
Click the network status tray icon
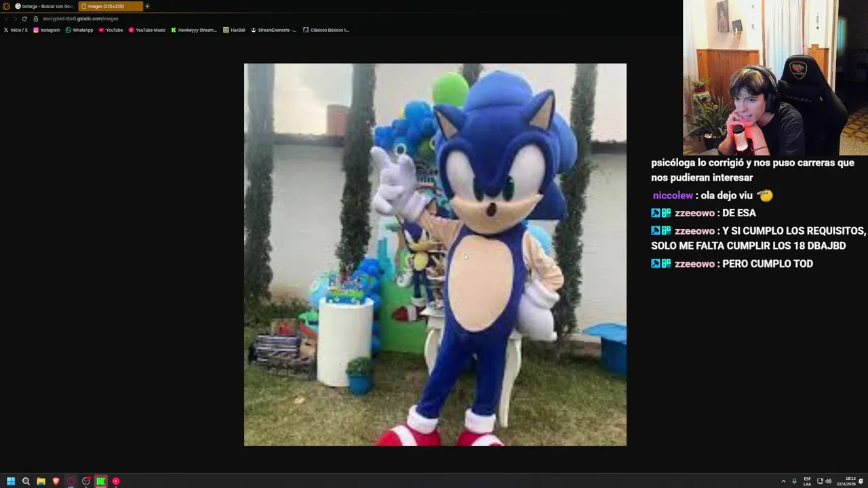820,481
